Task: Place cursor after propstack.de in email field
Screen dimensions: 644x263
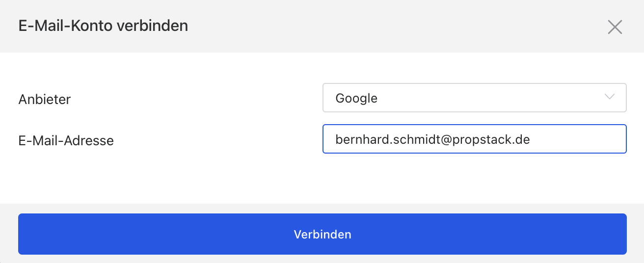Action: tap(531, 139)
